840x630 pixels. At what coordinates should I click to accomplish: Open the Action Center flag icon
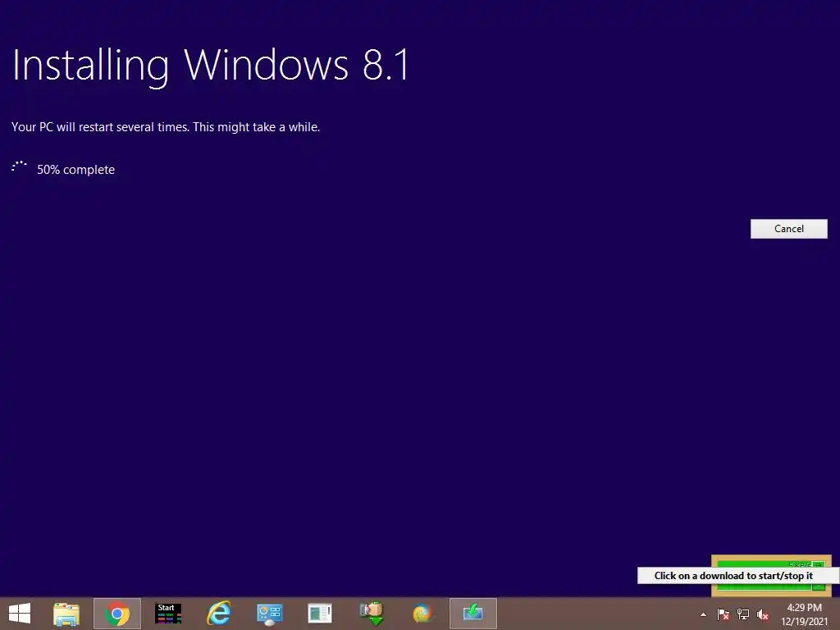[x=724, y=614]
